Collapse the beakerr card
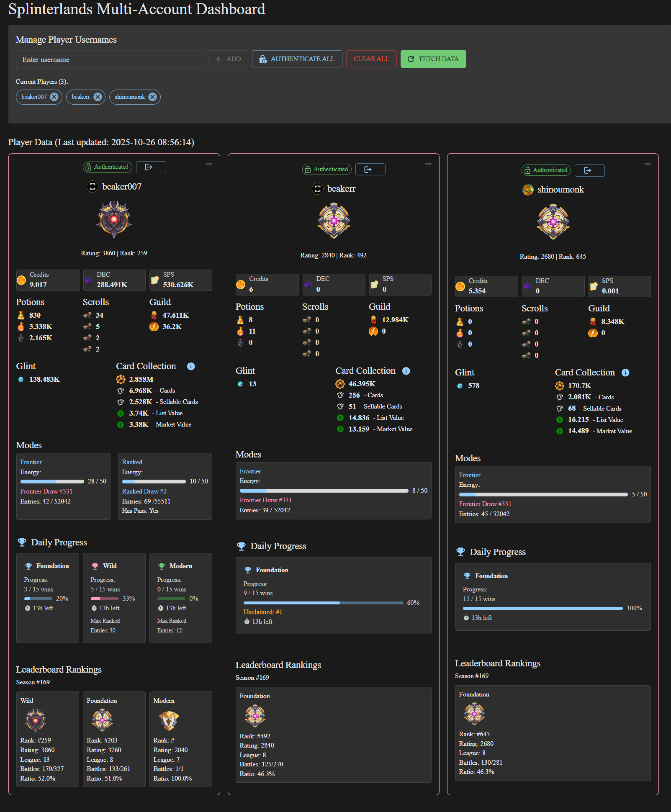The height and width of the screenshot is (812, 671). click(x=428, y=164)
